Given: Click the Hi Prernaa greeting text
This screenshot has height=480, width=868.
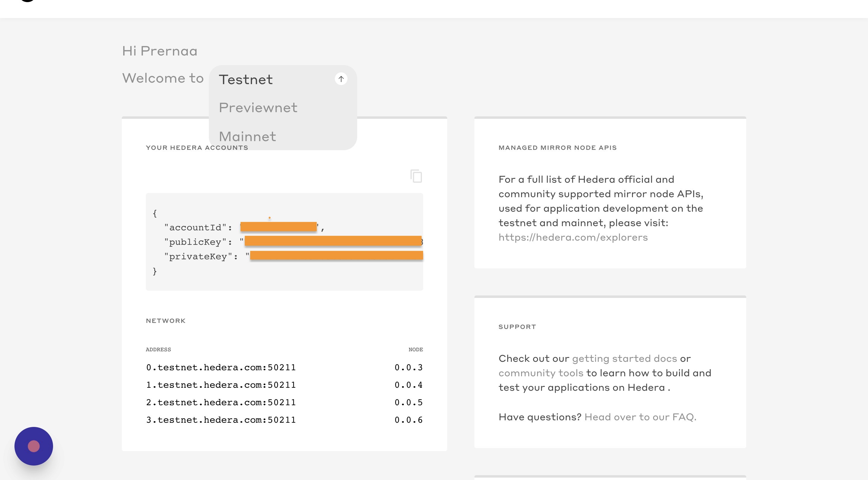Looking at the screenshot, I should pos(160,51).
